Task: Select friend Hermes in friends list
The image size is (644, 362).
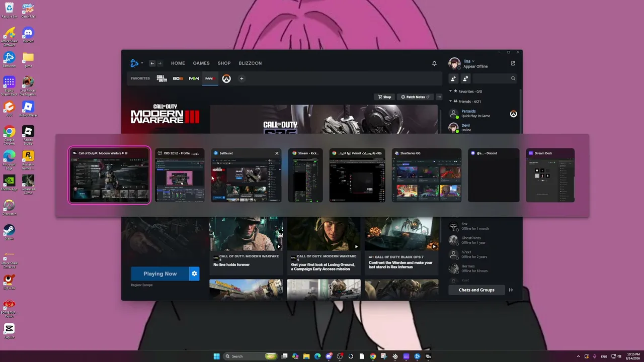Action: pyautogui.click(x=482, y=268)
